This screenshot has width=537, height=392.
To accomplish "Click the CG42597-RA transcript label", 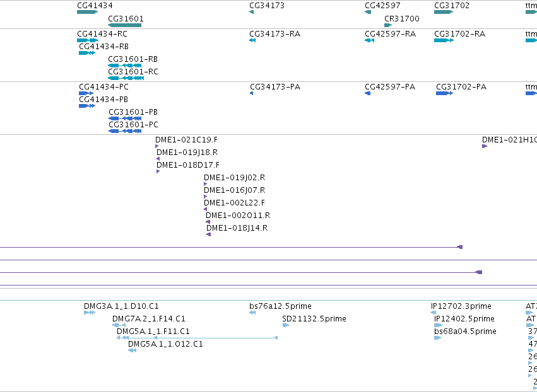I will (390, 34).
